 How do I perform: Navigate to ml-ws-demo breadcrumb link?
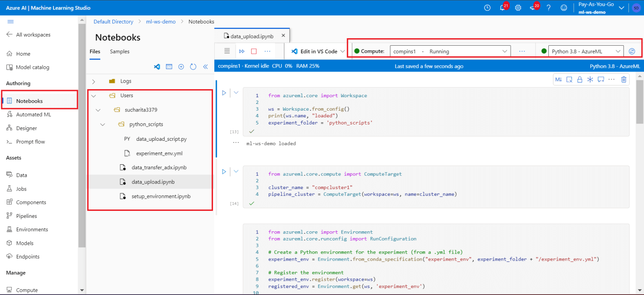(161, 22)
